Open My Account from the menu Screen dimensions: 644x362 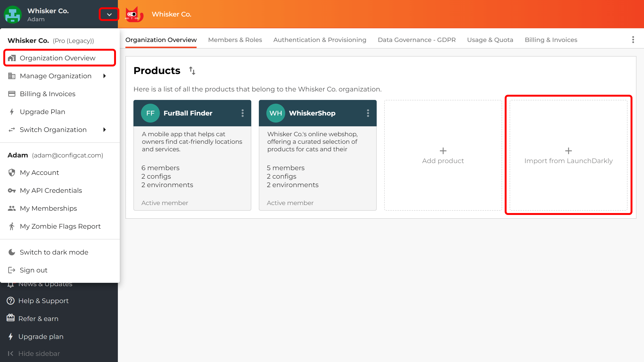[x=39, y=173]
